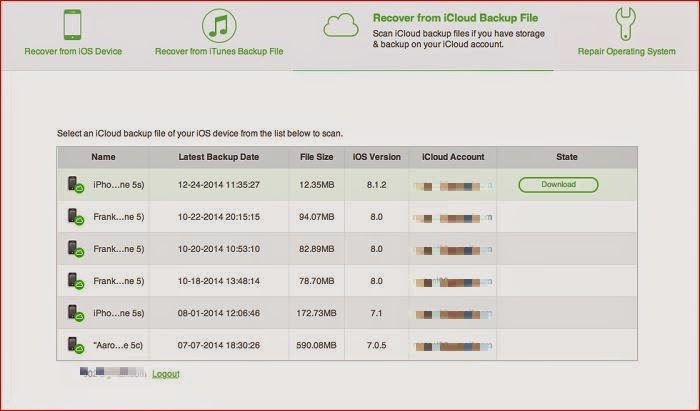Click device icon in 12-24-2014 backup row
The image size is (700, 411).
pyautogui.click(x=75, y=184)
